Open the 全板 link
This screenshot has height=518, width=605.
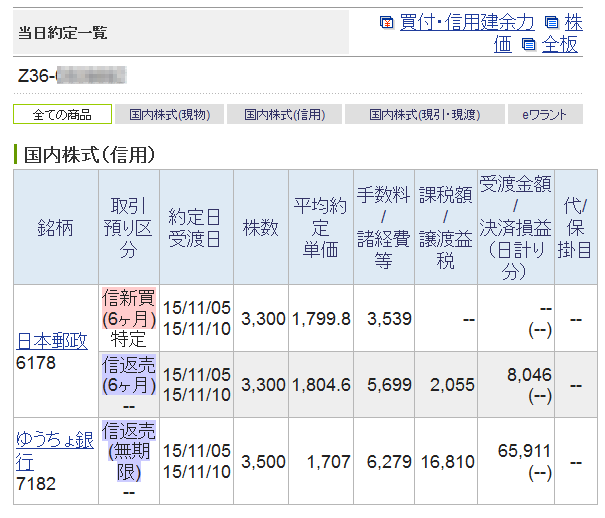(559, 44)
